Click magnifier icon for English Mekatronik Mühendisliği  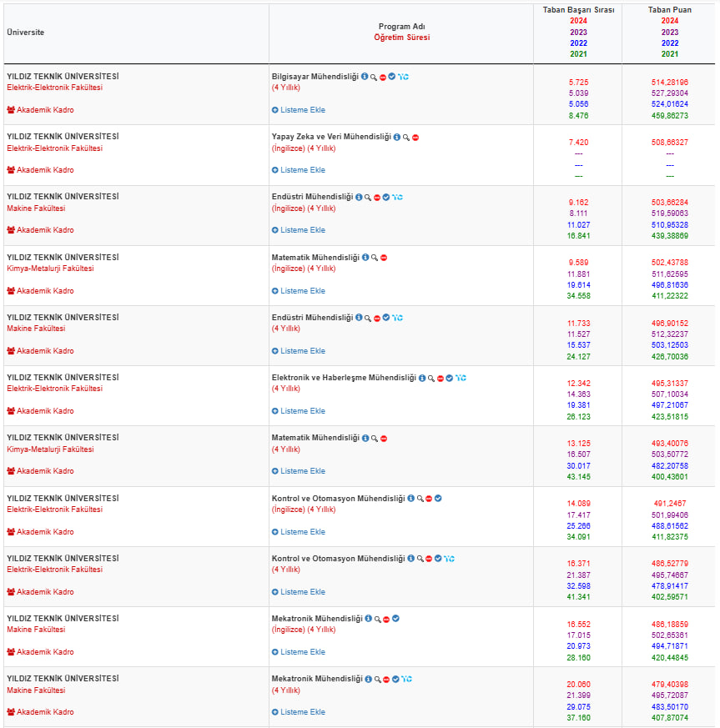(x=377, y=620)
